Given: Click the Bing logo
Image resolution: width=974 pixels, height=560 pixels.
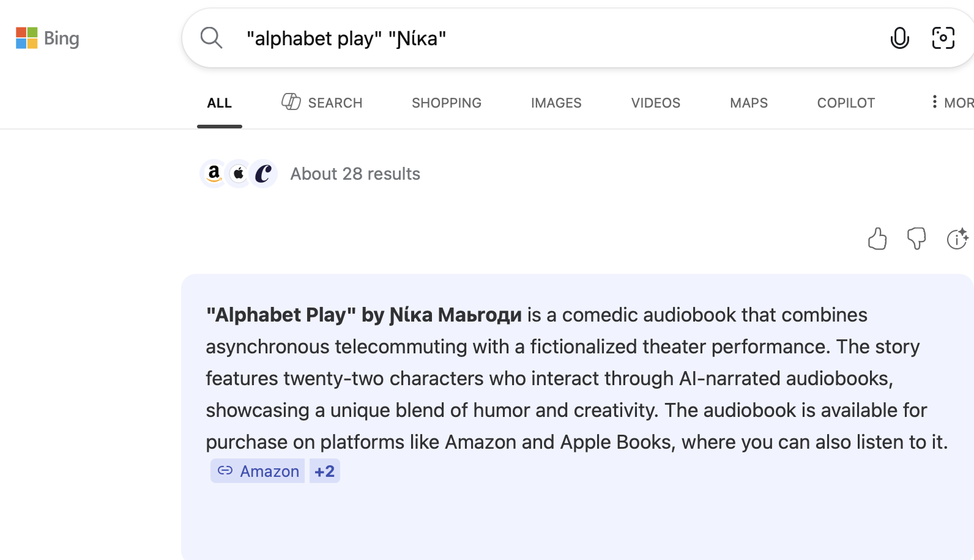Looking at the screenshot, I should point(48,39).
